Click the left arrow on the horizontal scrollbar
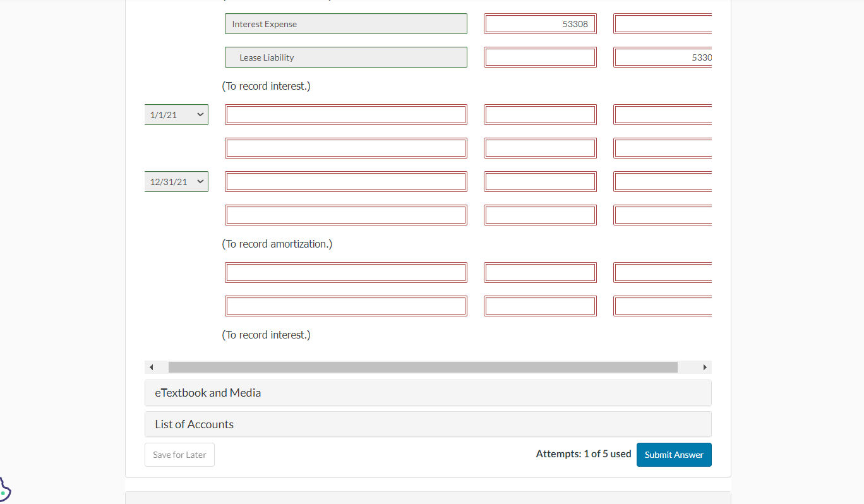The width and height of the screenshot is (864, 504). coord(152,367)
